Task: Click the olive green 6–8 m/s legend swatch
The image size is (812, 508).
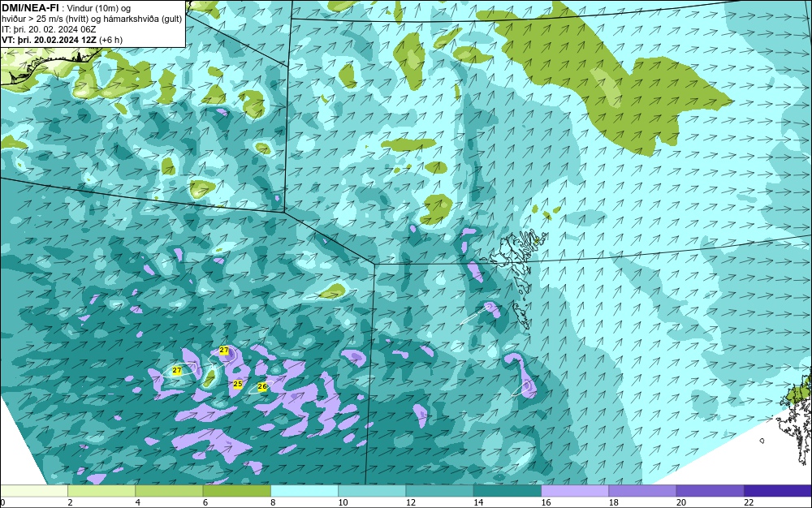Action: [236, 491]
